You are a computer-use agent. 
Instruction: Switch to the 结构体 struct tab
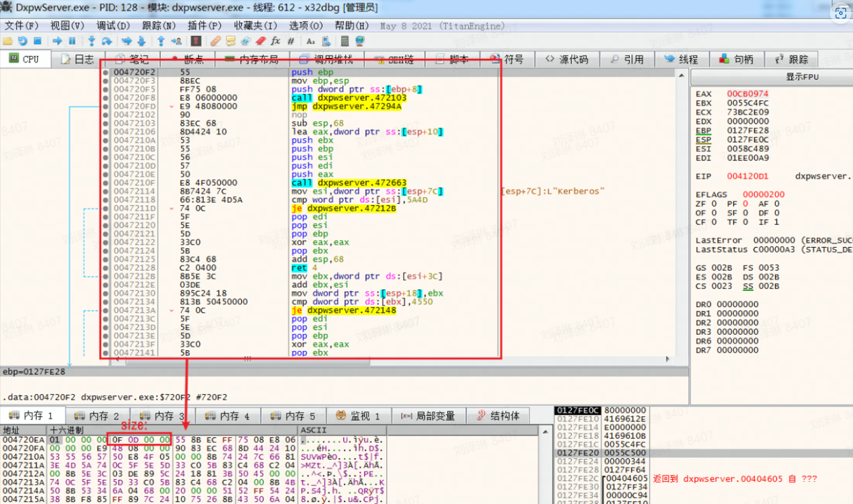(x=499, y=416)
